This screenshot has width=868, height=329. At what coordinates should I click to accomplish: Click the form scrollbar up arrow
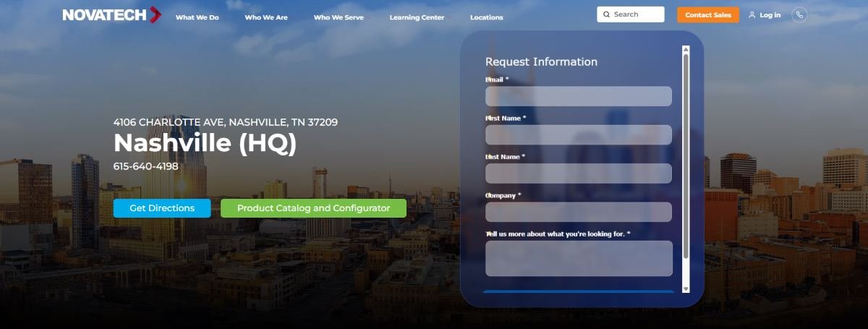tap(686, 49)
